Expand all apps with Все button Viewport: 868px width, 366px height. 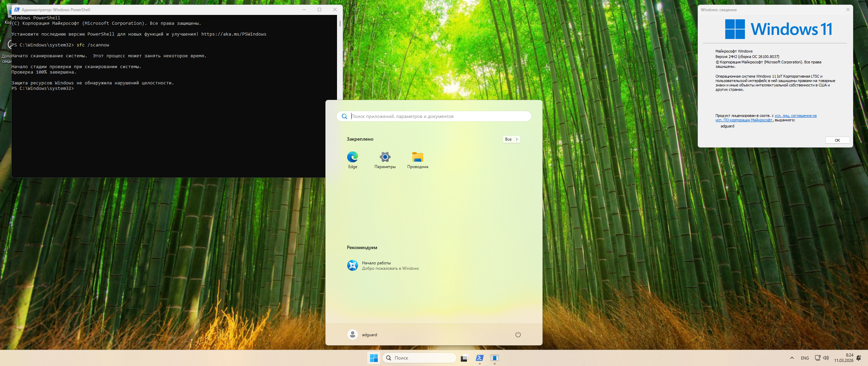click(511, 139)
